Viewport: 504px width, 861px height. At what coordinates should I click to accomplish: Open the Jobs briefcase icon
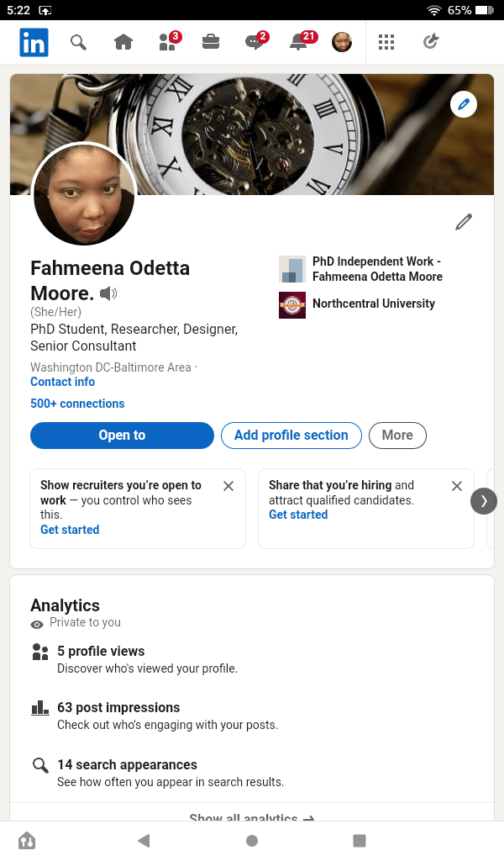[211, 42]
